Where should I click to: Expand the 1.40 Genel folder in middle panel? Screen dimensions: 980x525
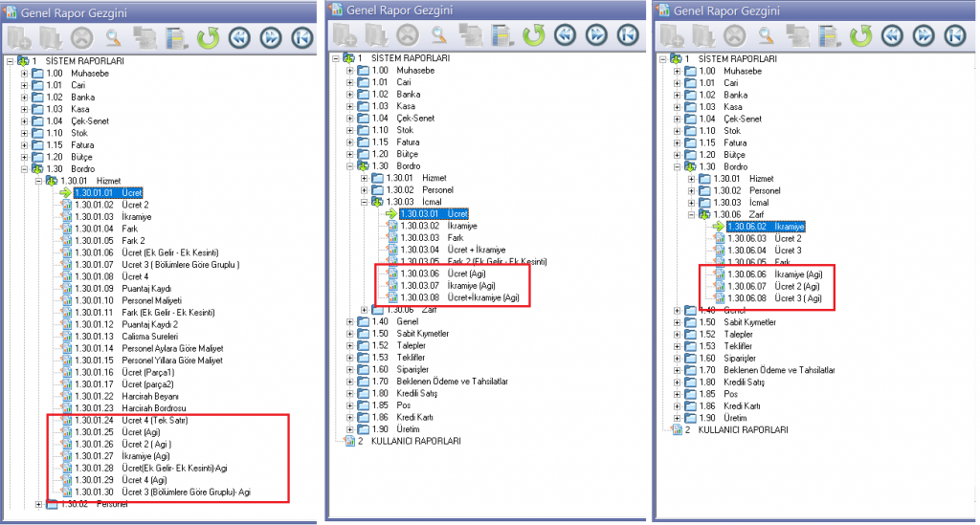point(350,321)
